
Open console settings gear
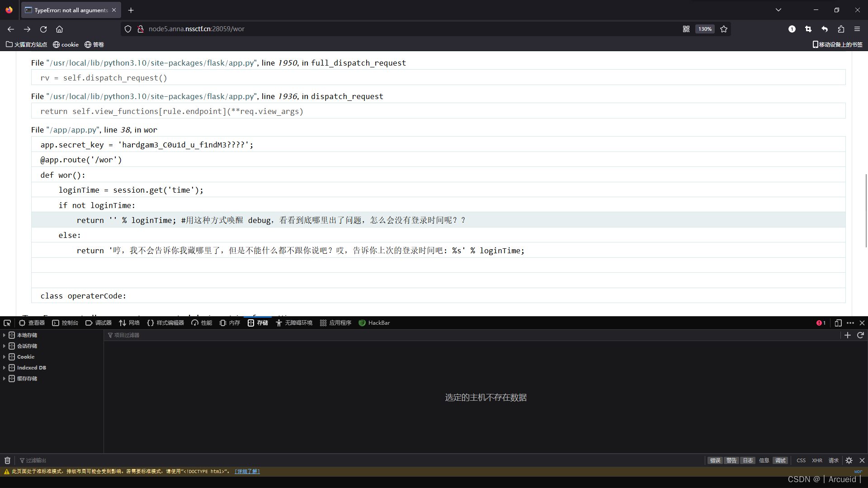(x=849, y=460)
